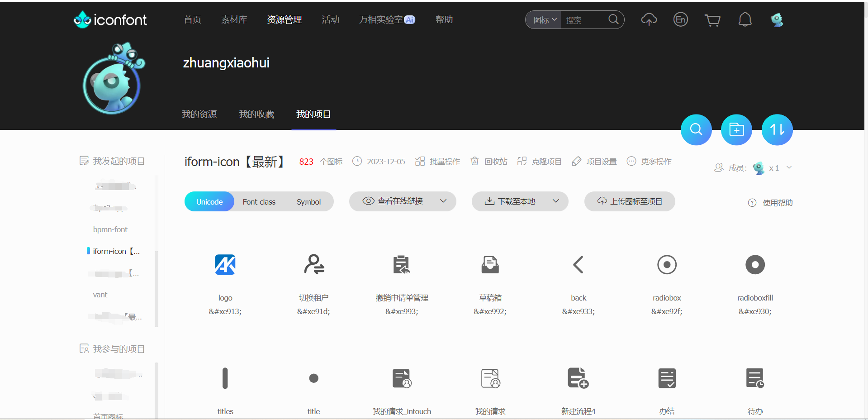
Task: Select bpmn-font project in sidebar
Action: pyautogui.click(x=110, y=229)
